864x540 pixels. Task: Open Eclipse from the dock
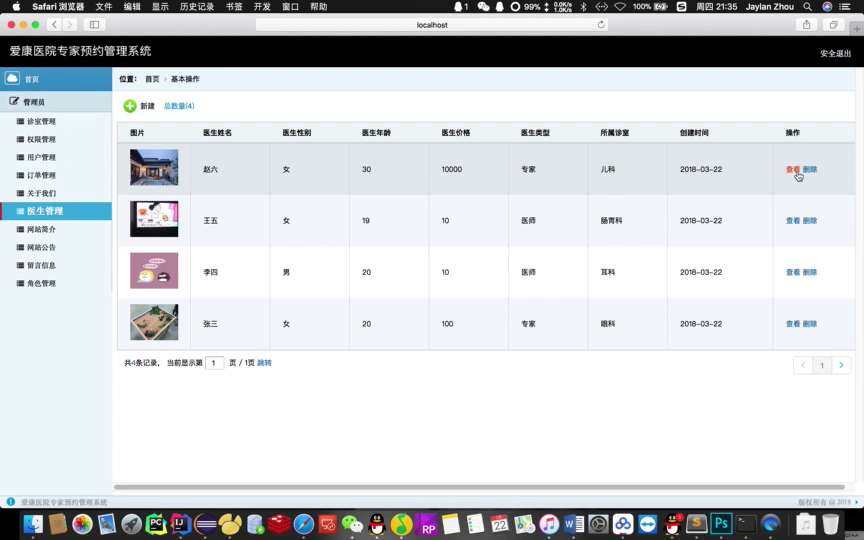[206, 524]
